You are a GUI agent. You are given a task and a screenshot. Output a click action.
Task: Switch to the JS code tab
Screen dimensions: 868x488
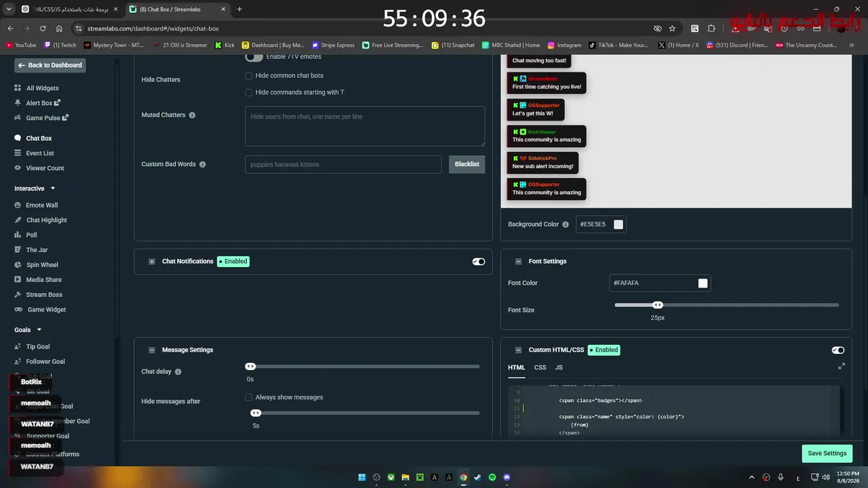(x=559, y=367)
